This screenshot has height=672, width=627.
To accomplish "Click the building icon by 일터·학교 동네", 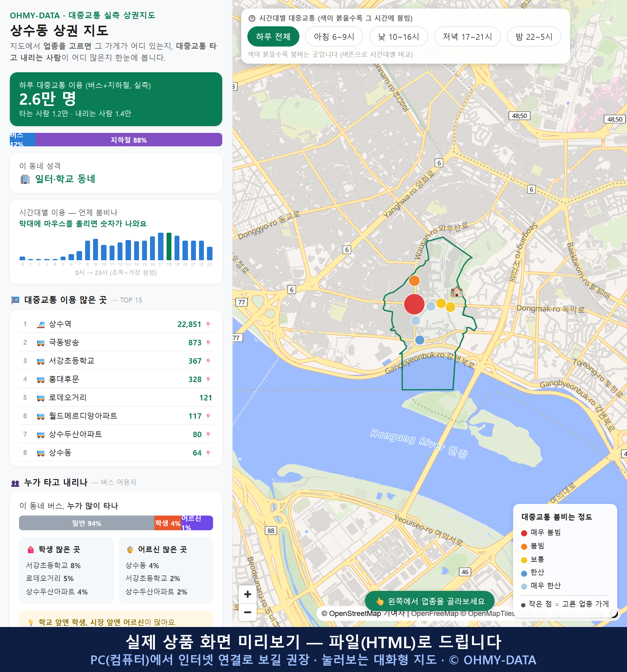I will tap(25, 179).
